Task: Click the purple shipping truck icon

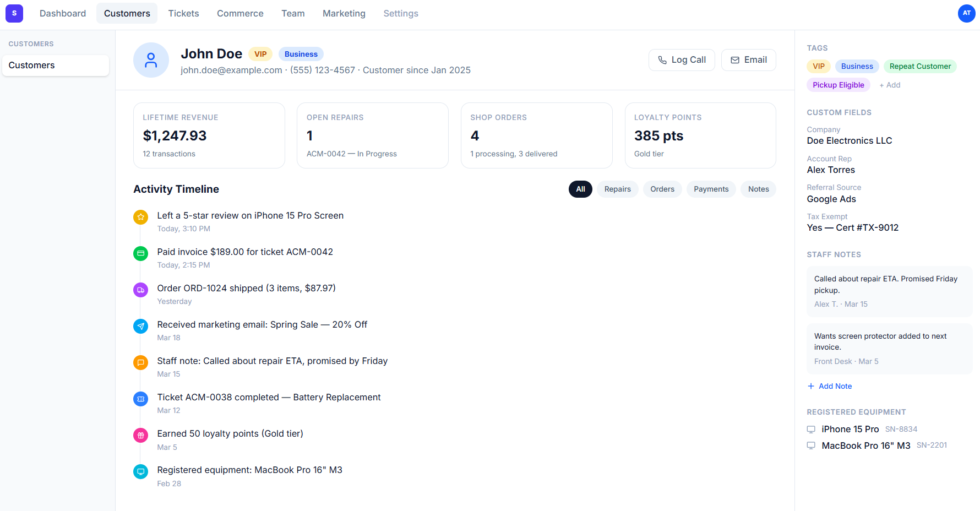Action: pyautogui.click(x=141, y=290)
